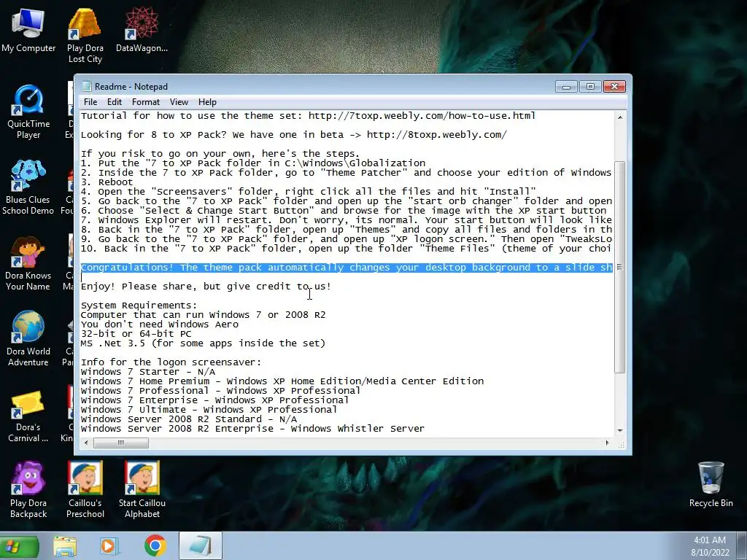Select Dora Knows Your Name shortcut
Screen dimensions: 747x560
28,263
